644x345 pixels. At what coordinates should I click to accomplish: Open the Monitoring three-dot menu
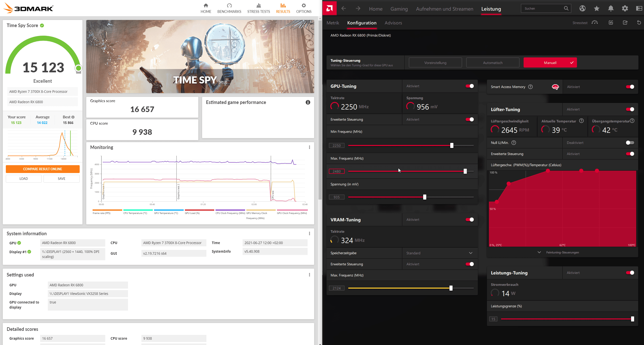tap(309, 147)
